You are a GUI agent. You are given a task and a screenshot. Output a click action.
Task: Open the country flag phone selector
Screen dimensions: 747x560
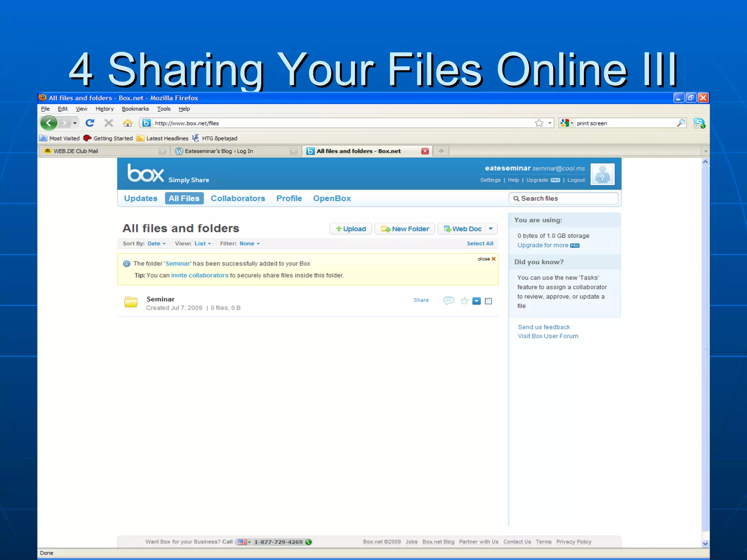[244, 542]
